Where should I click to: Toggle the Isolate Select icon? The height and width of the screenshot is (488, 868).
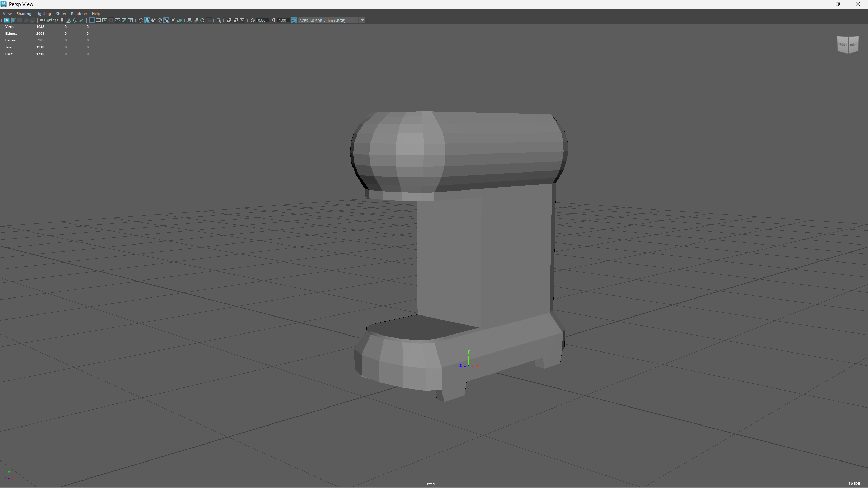point(219,20)
